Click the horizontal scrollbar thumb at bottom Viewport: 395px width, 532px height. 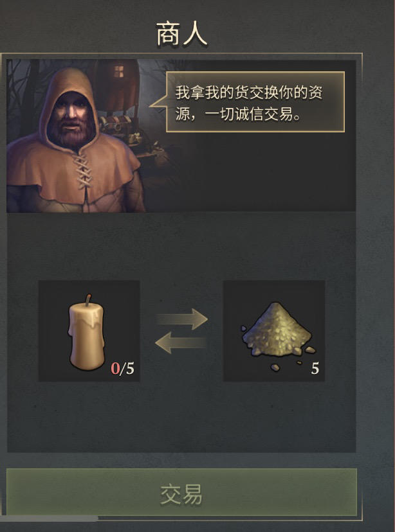click(50, 518)
